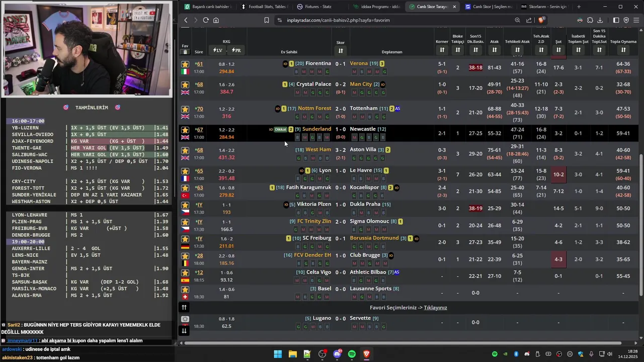Open Brave Shields lion icon
Image resolution: width=644 pixels, height=362 pixels.
point(541,20)
